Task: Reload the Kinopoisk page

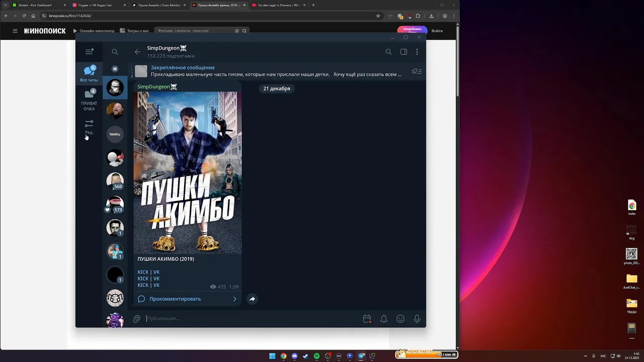Action: pyautogui.click(x=24, y=16)
